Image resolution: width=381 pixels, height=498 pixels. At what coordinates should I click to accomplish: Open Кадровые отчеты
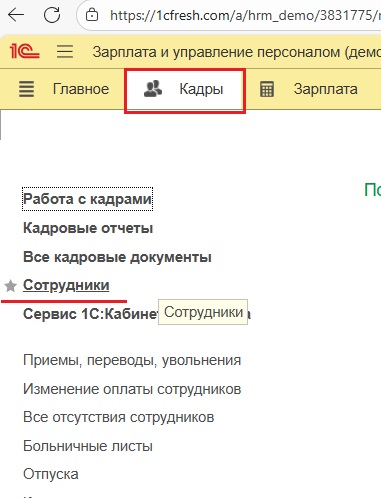(x=88, y=228)
